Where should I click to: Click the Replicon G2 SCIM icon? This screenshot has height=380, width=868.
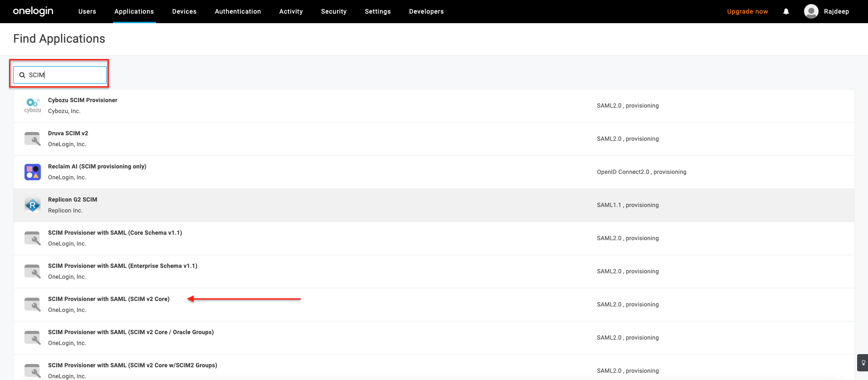(33, 205)
